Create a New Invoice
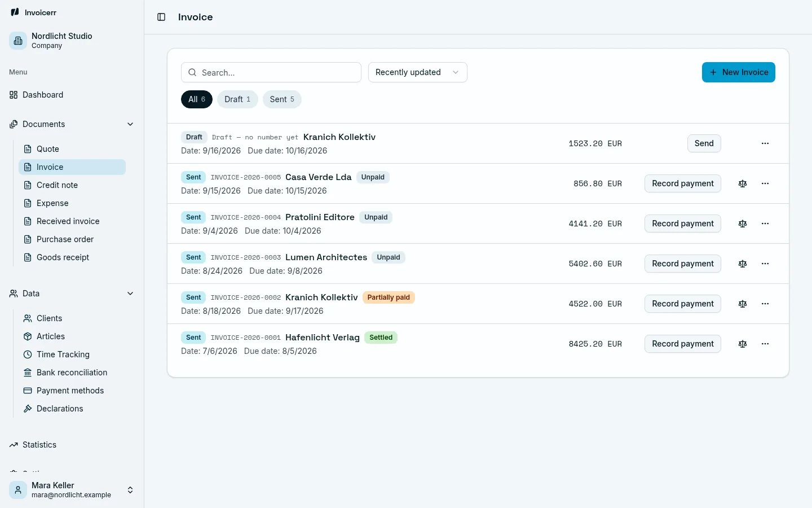 point(739,72)
